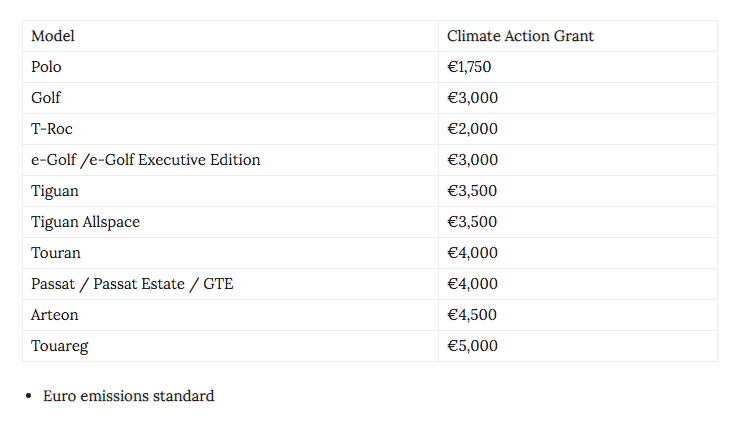The image size is (741, 423).
Task: Select the Touareg model cell
Action: [60, 346]
